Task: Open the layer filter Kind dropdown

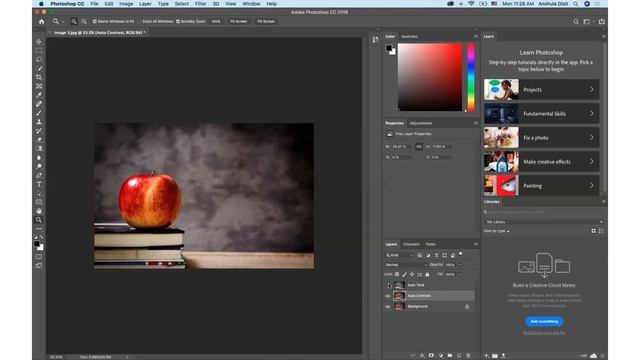Action: coord(399,255)
